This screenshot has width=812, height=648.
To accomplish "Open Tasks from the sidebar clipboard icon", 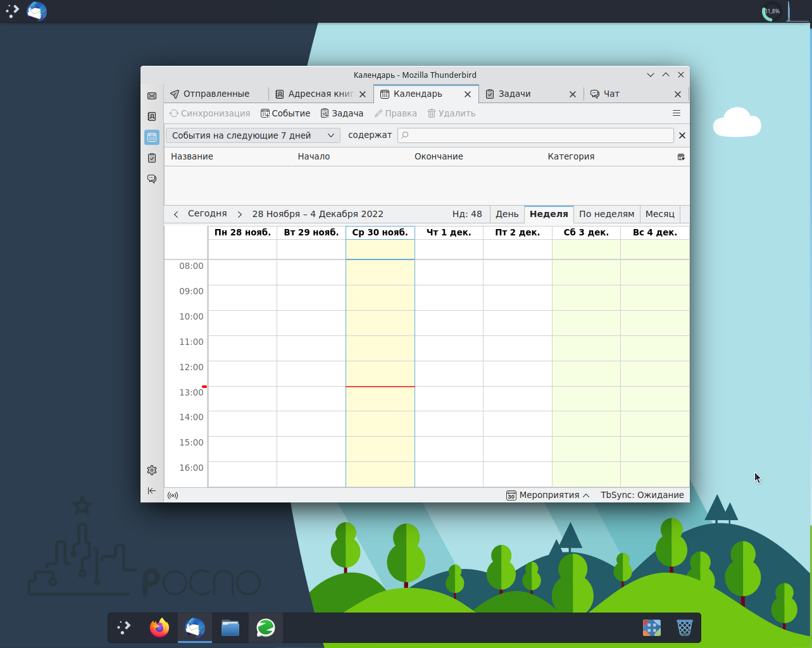I will [x=152, y=158].
